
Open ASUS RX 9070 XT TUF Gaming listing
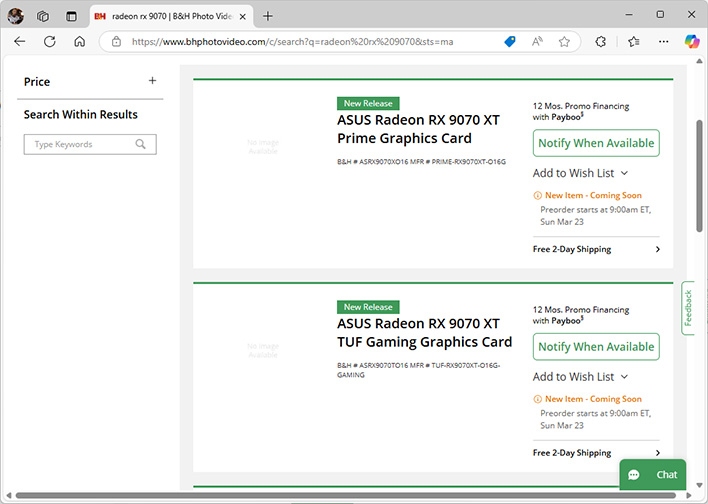click(424, 332)
